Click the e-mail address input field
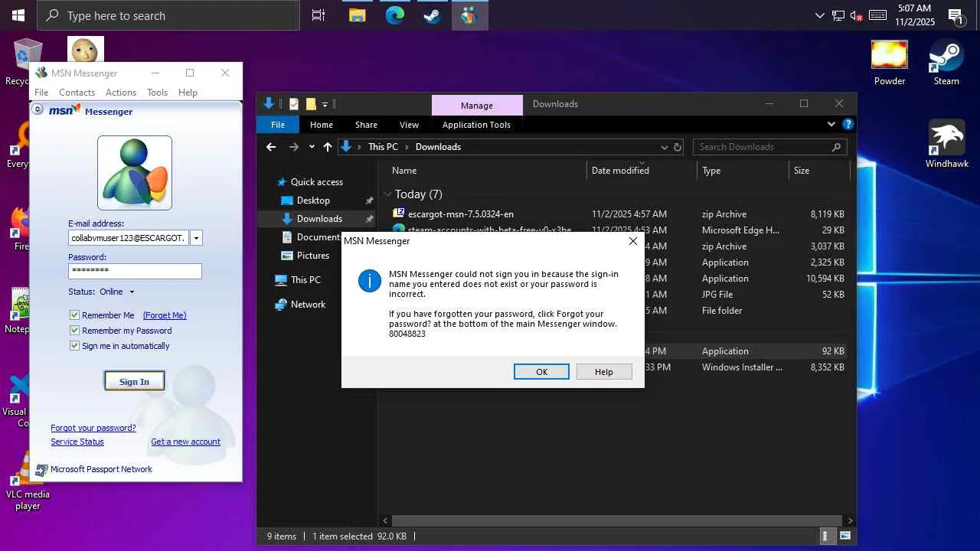 (129, 238)
